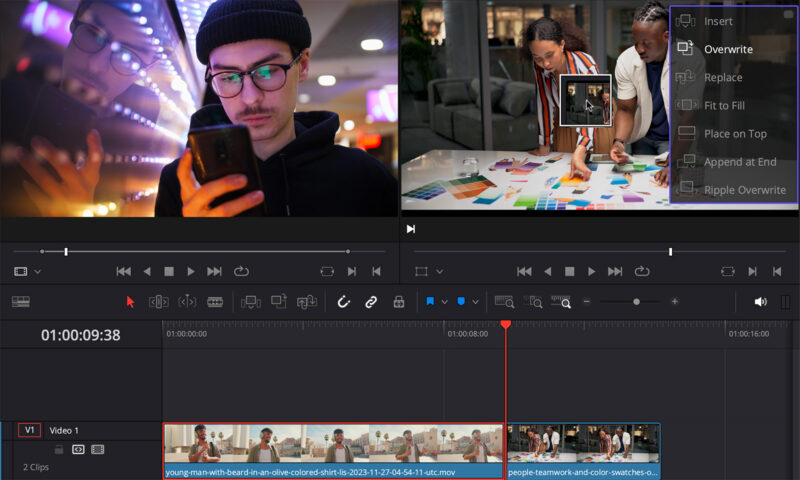Viewport: 800px width, 480px height.
Task: Click the skip-to-next icon below timeline viewer
Action: point(411,229)
